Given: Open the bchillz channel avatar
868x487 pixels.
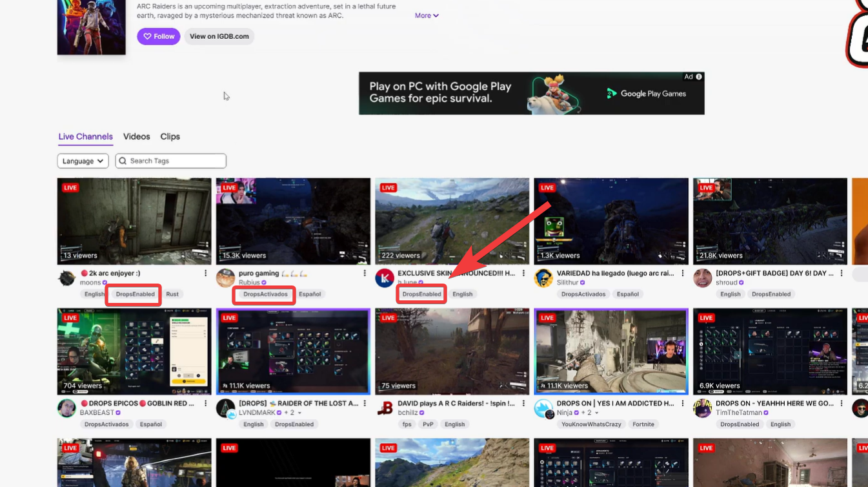Looking at the screenshot, I should pos(385,409).
